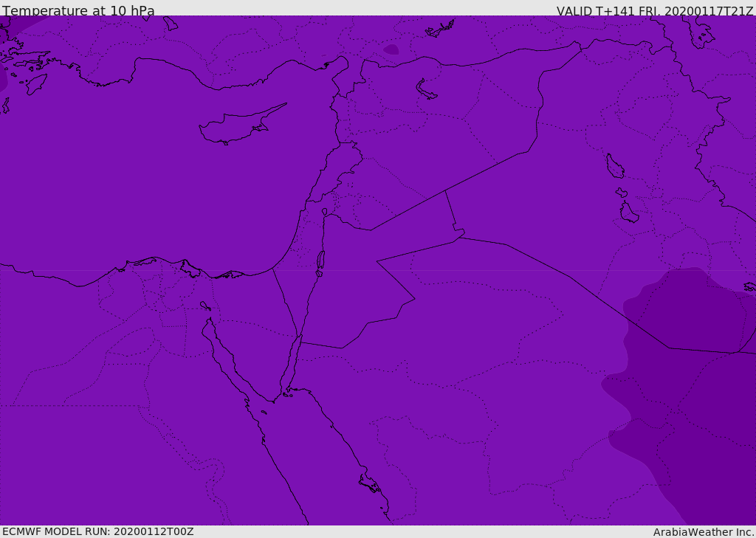
Task: Click the 'ECMWF MODEL RUN: 20200112T00Z' footer text
Action: point(98,531)
